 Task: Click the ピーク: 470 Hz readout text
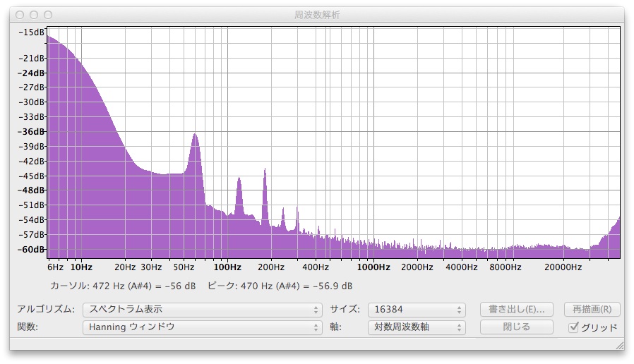(280, 286)
